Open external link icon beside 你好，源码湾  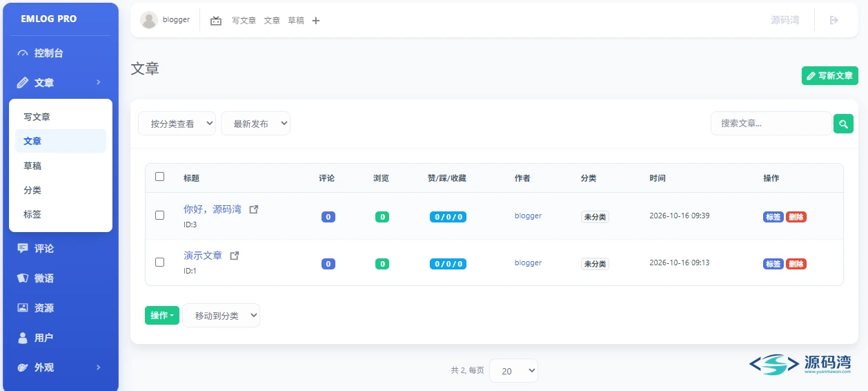[253, 209]
